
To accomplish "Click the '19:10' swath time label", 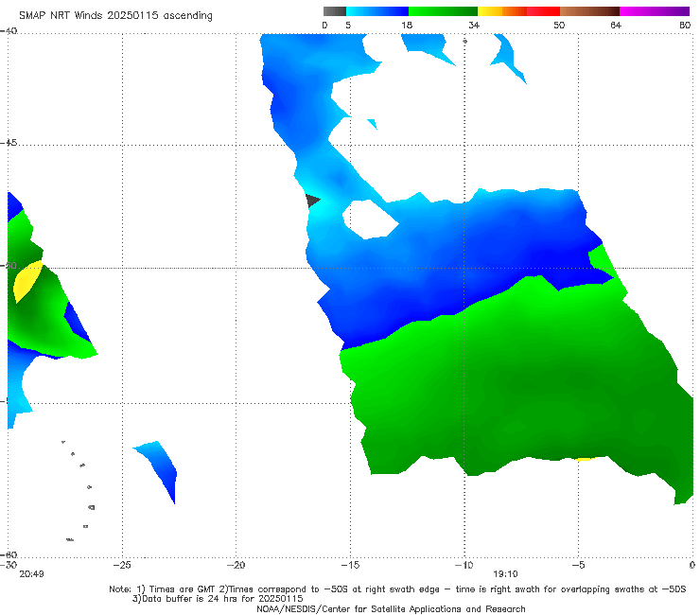I will 505,574.
